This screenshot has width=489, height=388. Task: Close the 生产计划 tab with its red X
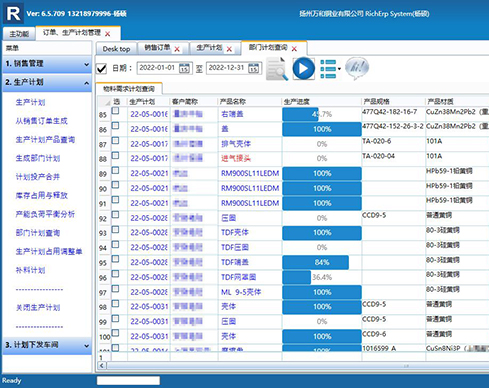pyautogui.click(x=229, y=49)
